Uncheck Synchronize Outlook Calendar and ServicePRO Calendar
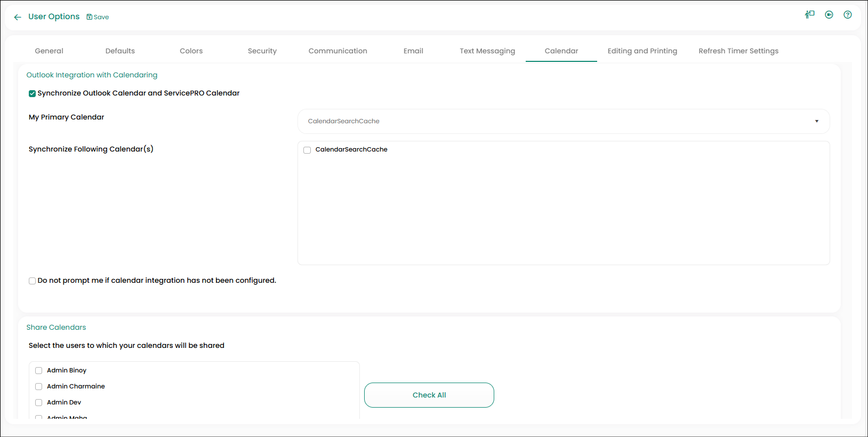This screenshot has height=437, width=868. [33, 93]
